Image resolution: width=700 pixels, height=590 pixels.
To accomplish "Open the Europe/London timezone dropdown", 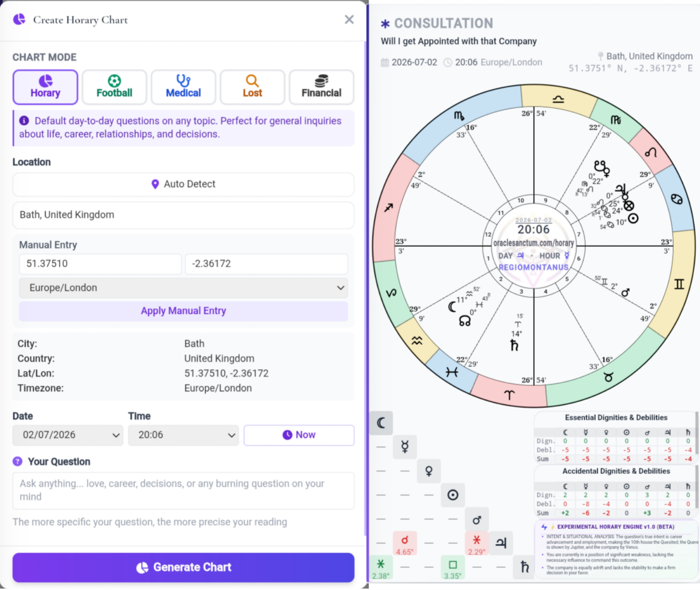I will pos(183,288).
